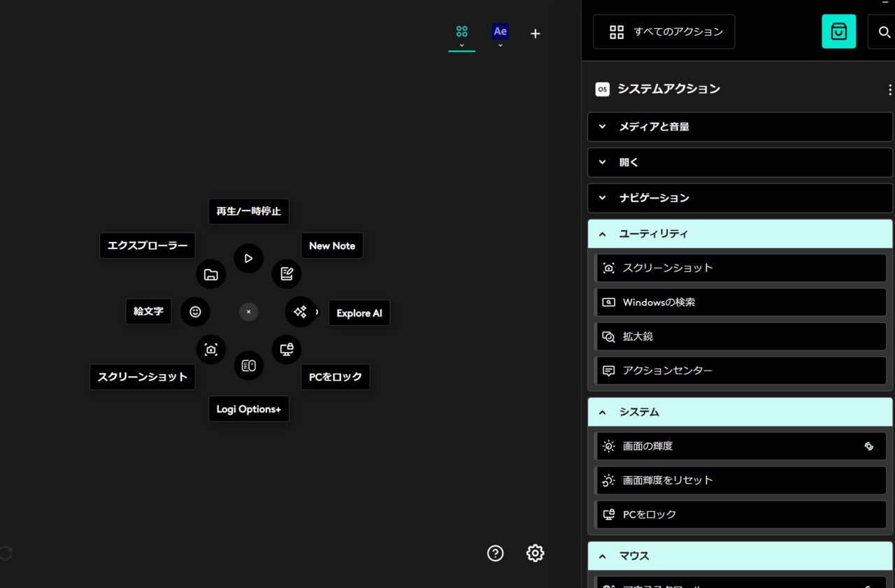Click the play/pause icon in the ring
This screenshot has height=588, width=895.
(x=248, y=259)
